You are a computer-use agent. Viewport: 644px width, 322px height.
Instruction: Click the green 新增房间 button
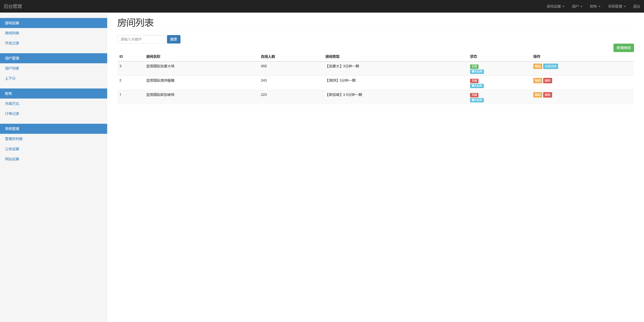pyautogui.click(x=623, y=48)
